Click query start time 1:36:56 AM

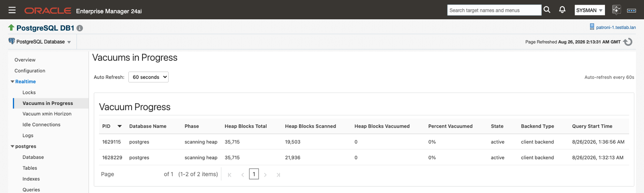(x=598, y=142)
